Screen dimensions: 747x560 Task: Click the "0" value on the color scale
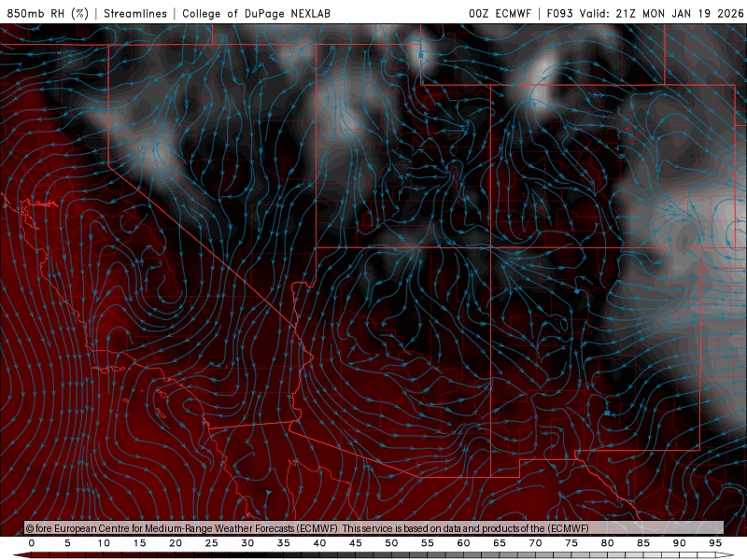32,543
